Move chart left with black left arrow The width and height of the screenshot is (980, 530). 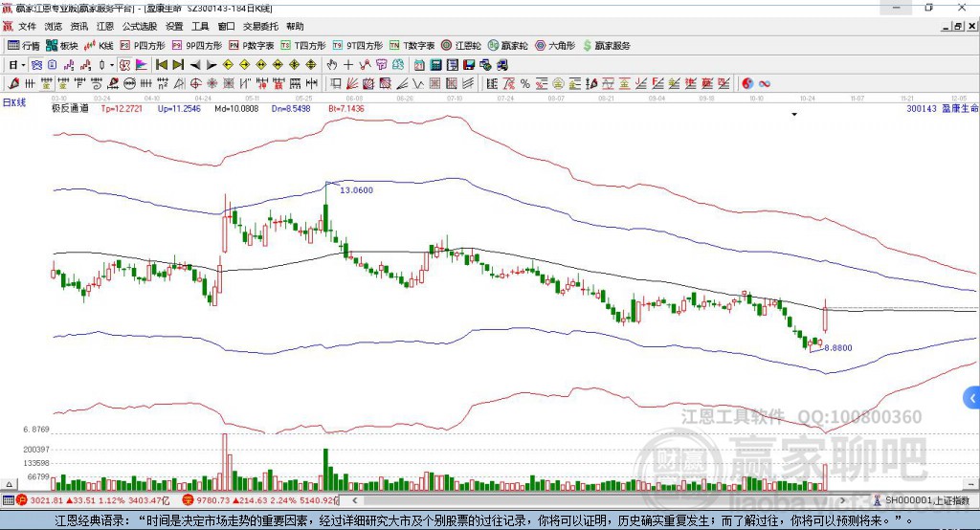click(x=195, y=65)
